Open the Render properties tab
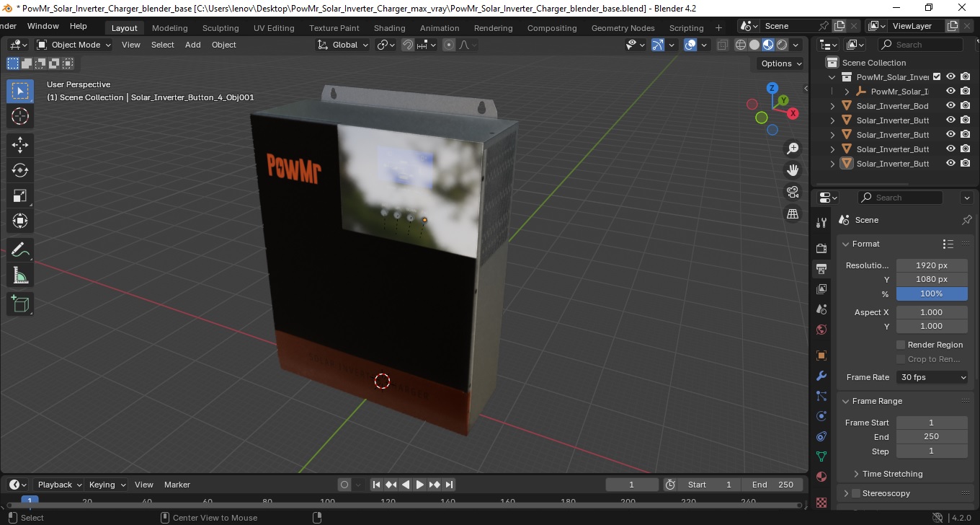Viewport: 980px width, 525px height. (821, 248)
